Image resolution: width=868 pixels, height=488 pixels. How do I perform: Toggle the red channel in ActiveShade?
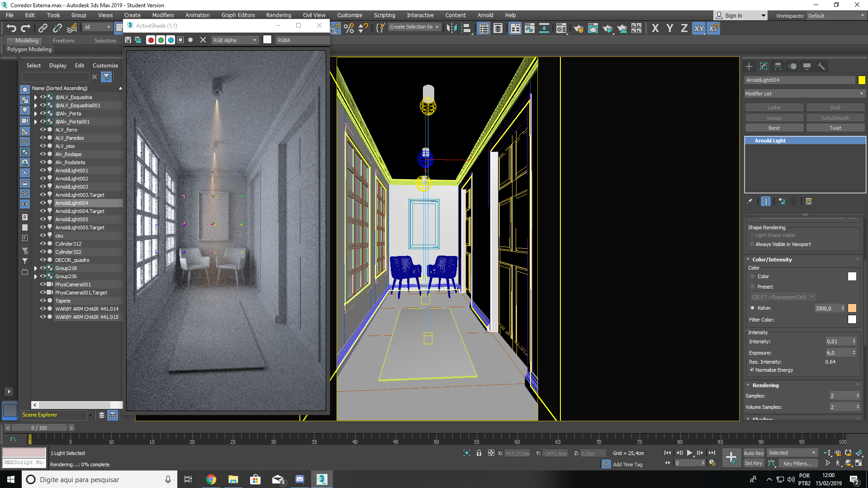[151, 40]
